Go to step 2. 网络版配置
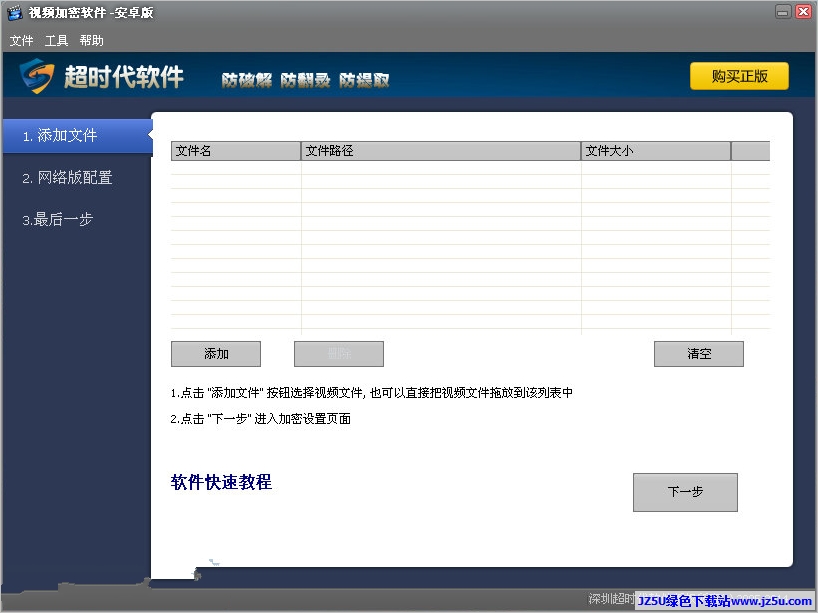This screenshot has height=613, width=818. click(67, 177)
